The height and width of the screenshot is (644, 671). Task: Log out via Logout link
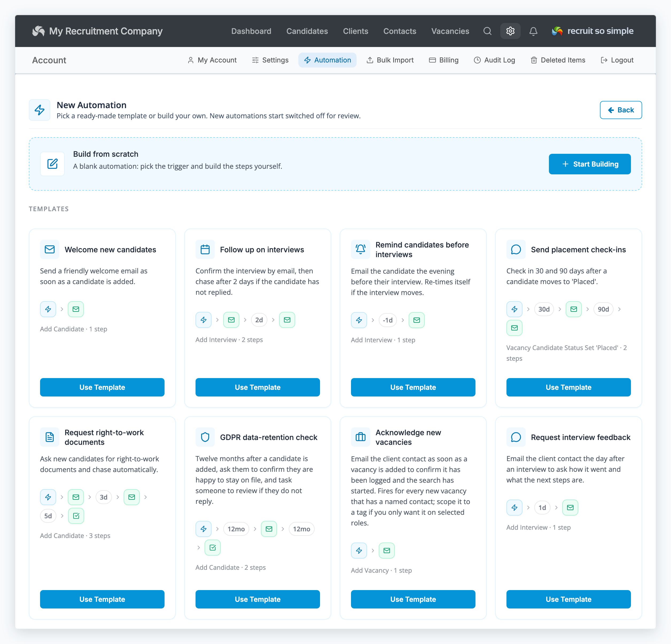(617, 60)
